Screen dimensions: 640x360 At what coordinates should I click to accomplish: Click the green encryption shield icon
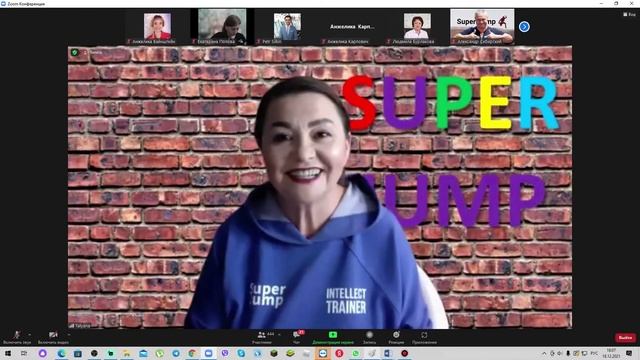tap(75, 52)
